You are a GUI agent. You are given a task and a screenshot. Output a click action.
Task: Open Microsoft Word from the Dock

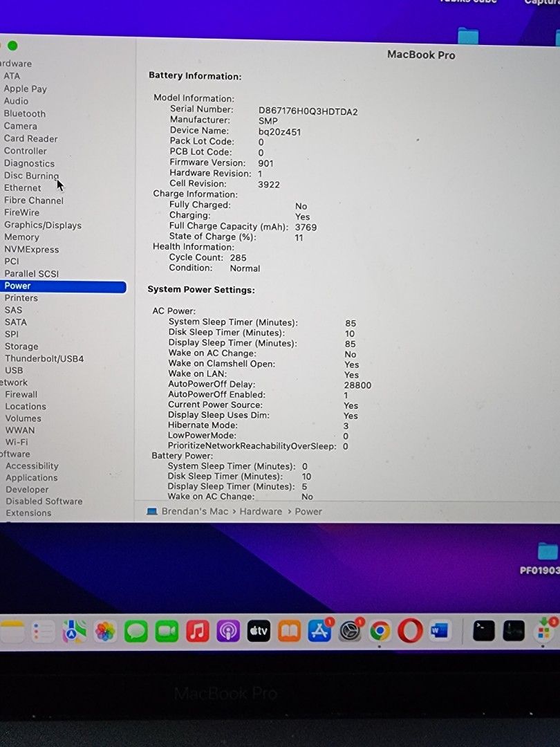tap(440, 631)
